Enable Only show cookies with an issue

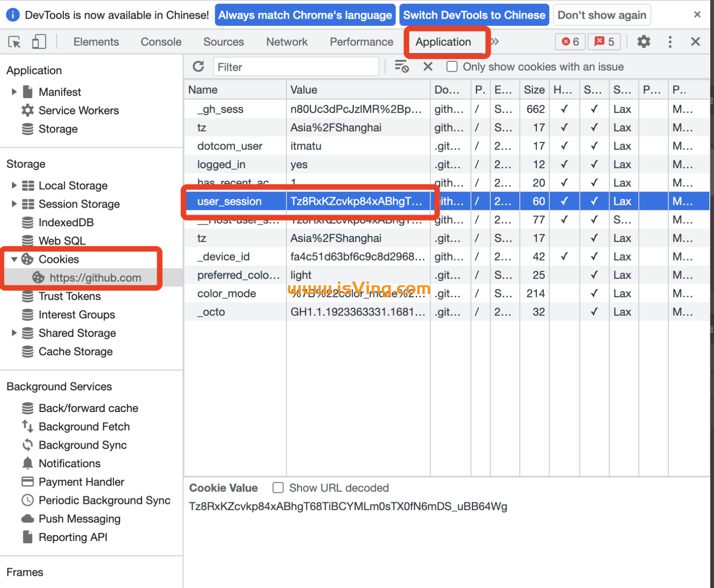[452, 67]
